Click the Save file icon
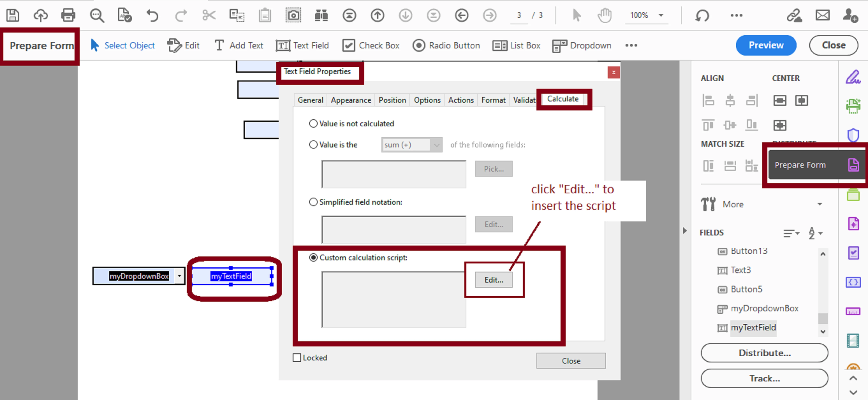The image size is (868, 400). 13,15
